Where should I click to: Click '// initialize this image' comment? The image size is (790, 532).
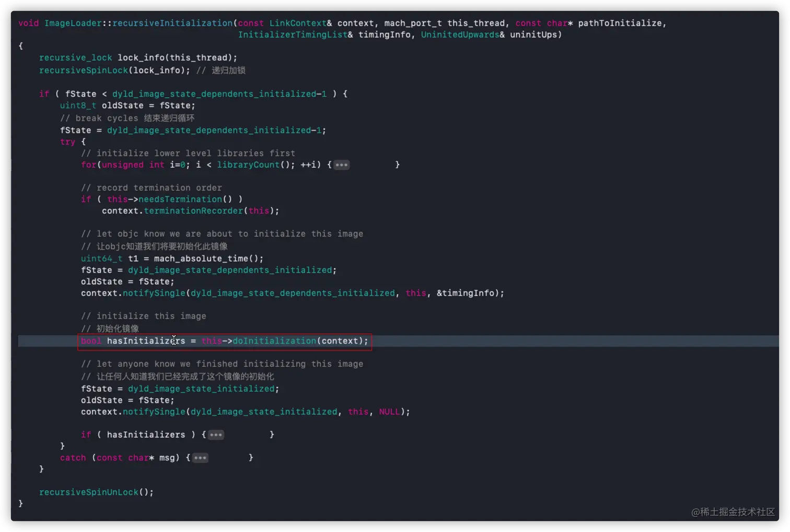click(x=144, y=316)
